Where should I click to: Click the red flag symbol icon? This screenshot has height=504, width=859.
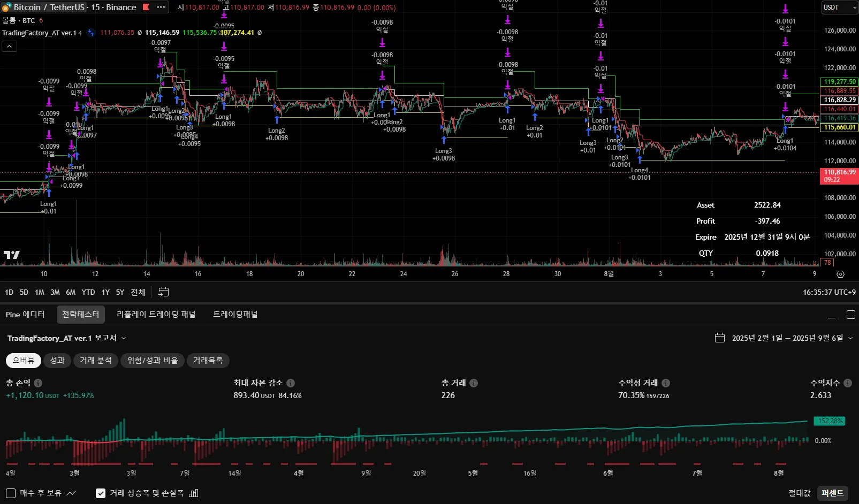point(146,7)
